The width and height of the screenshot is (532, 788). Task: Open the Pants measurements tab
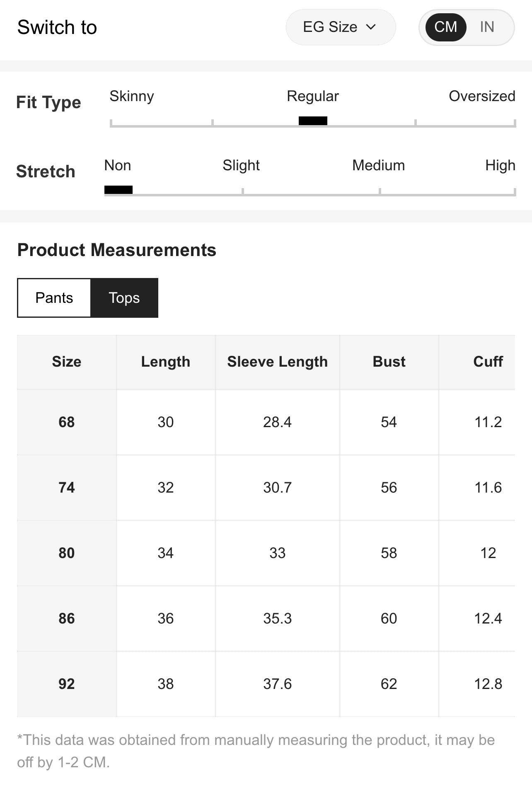point(54,298)
